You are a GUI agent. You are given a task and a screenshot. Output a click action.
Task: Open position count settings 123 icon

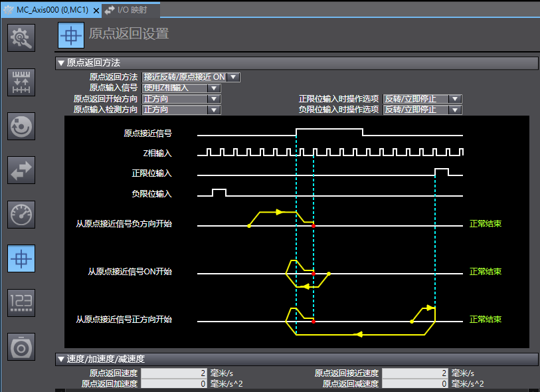click(21, 302)
